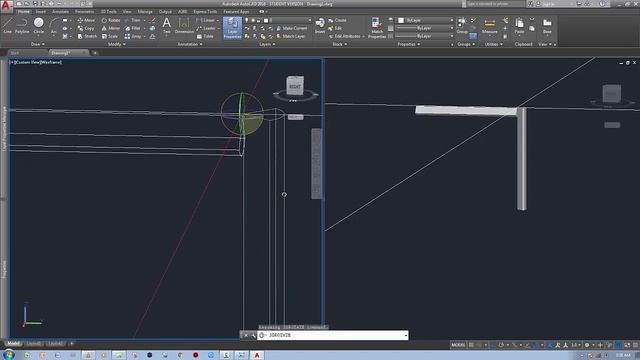
Task: Open the Manage ribbon tab
Action: [x=145, y=12]
